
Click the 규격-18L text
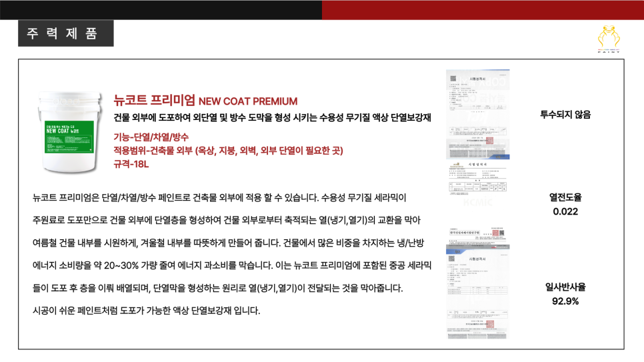(131, 164)
